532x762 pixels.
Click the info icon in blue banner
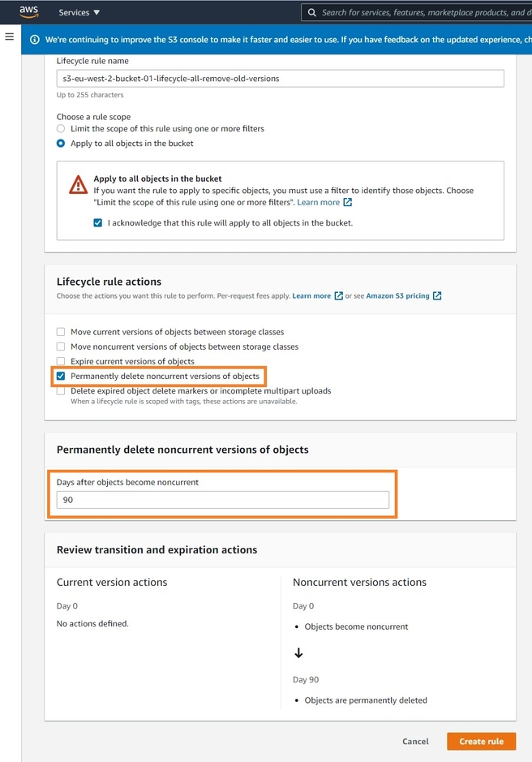[x=35, y=40]
